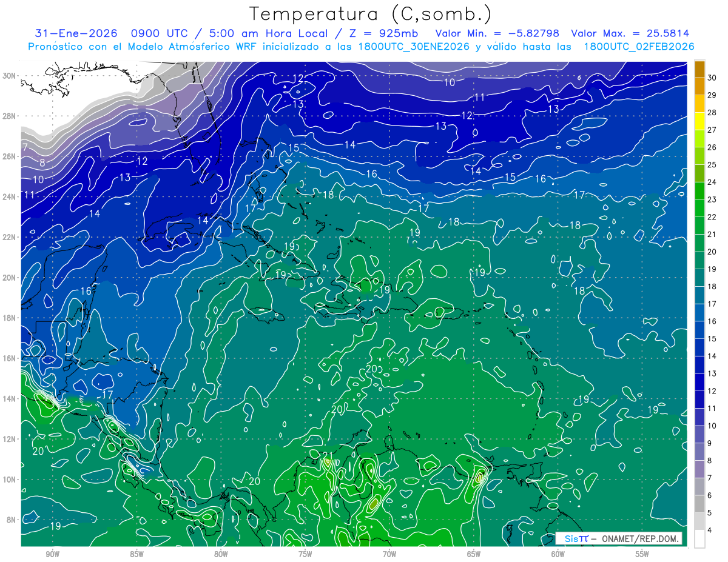Click the 'Valor Max. = 25.5814' value
The height and width of the screenshot is (562, 728).
(x=630, y=33)
